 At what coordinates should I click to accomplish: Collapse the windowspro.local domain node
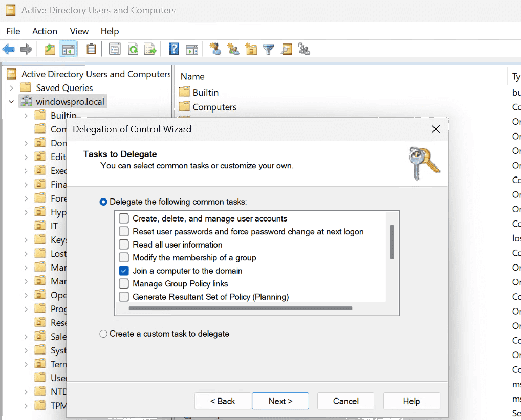[x=11, y=101]
